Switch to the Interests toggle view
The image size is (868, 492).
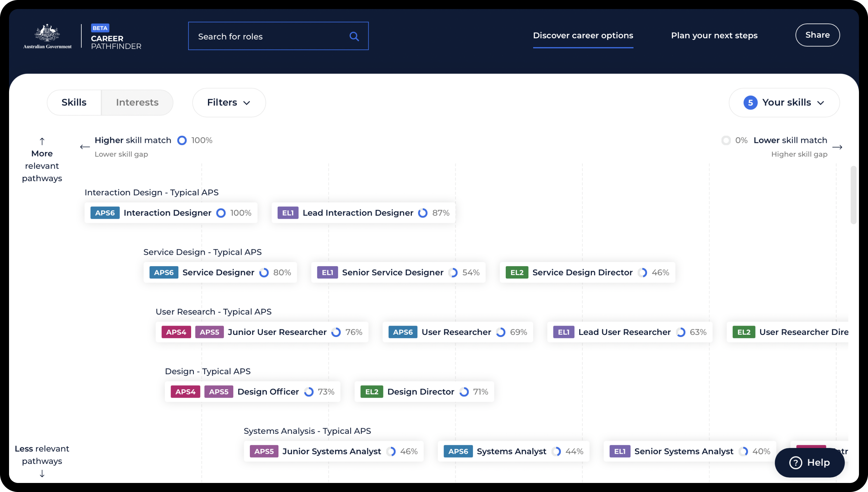coord(137,102)
